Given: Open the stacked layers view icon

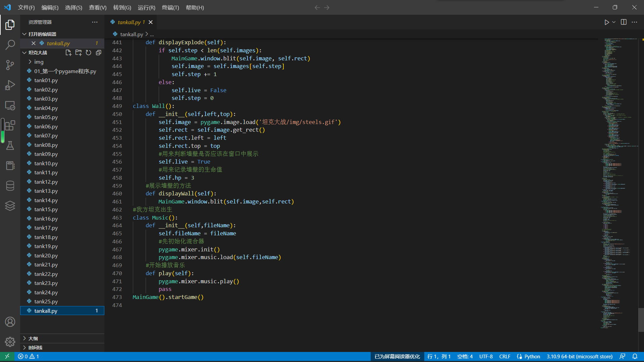Looking at the screenshot, I should coord(10,206).
